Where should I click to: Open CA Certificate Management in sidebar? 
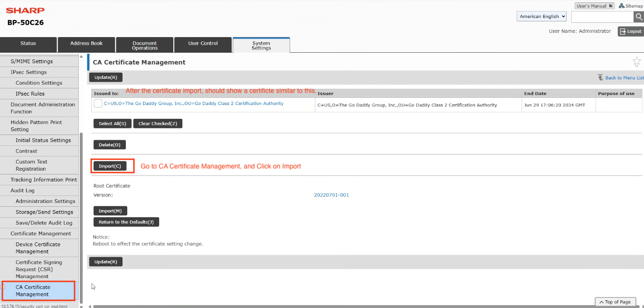coord(39,290)
